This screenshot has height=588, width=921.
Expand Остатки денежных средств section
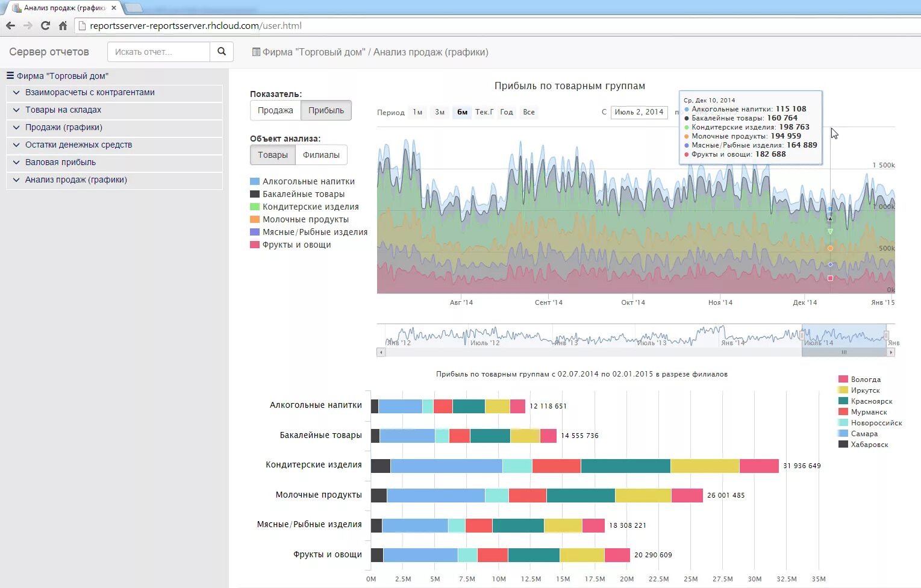(x=114, y=145)
